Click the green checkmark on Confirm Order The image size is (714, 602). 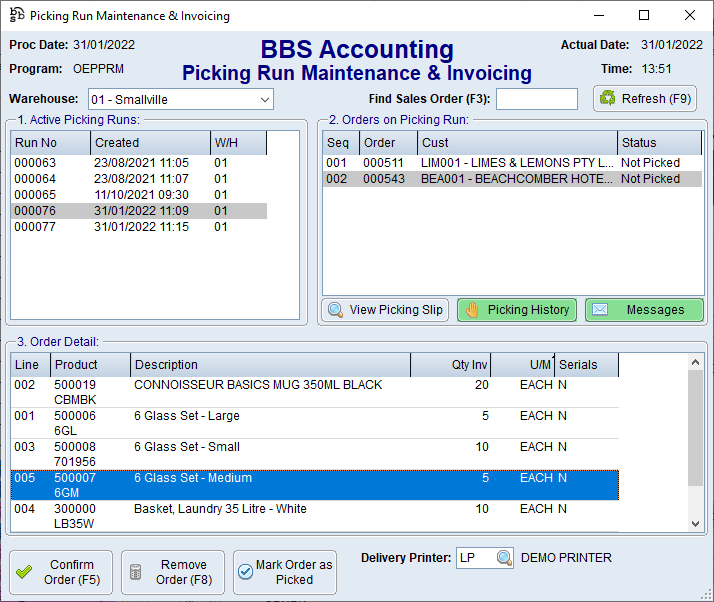pyautogui.click(x=24, y=572)
